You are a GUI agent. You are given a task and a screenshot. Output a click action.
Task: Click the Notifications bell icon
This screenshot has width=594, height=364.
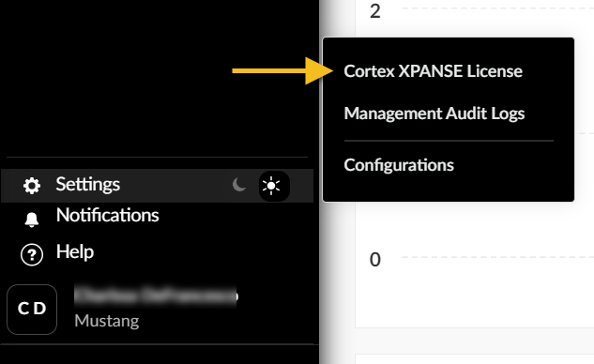(32, 219)
